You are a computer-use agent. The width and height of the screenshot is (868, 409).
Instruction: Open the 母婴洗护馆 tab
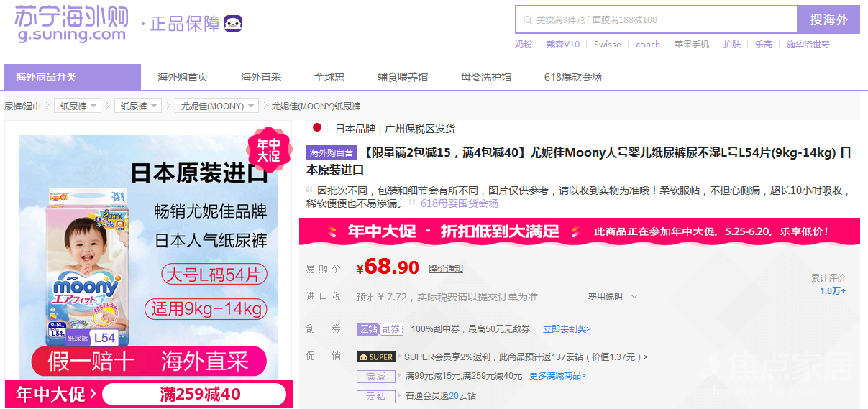[486, 77]
